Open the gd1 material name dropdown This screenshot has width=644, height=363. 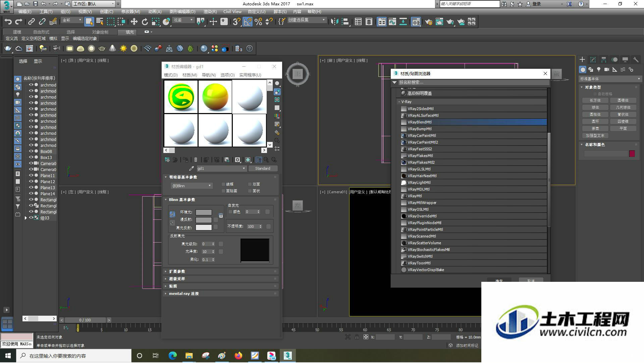[x=221, y=168]
